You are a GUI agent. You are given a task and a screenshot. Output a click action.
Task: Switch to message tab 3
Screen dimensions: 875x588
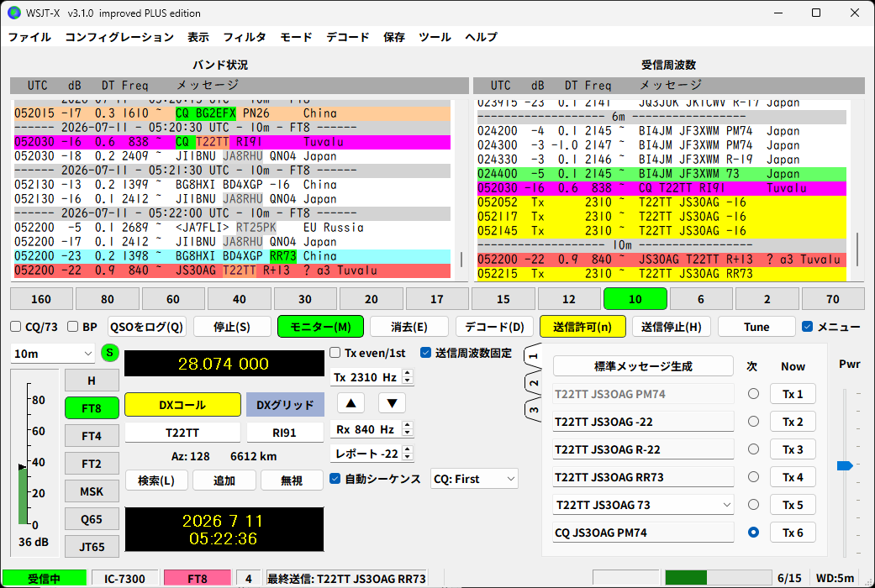coord(533,409)
